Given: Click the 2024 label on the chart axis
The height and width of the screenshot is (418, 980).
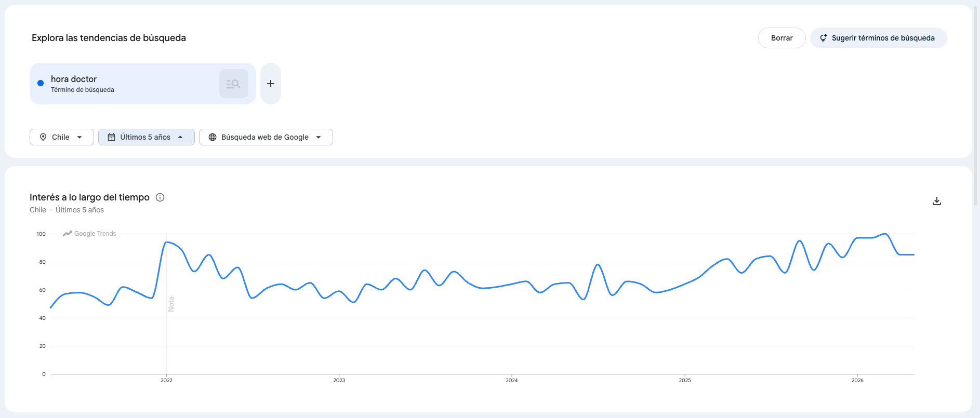Looking at the screenshot, I should (512, 381).
